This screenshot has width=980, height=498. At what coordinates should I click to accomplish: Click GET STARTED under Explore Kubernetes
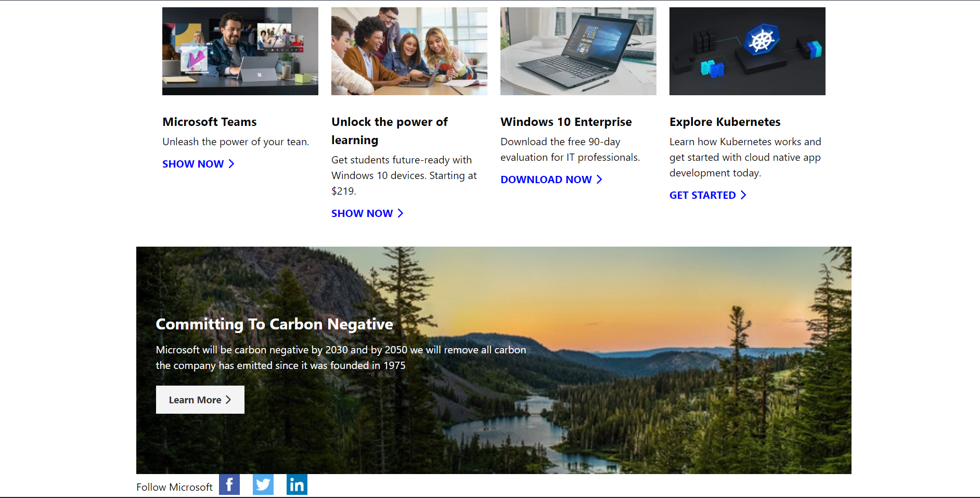702,195
